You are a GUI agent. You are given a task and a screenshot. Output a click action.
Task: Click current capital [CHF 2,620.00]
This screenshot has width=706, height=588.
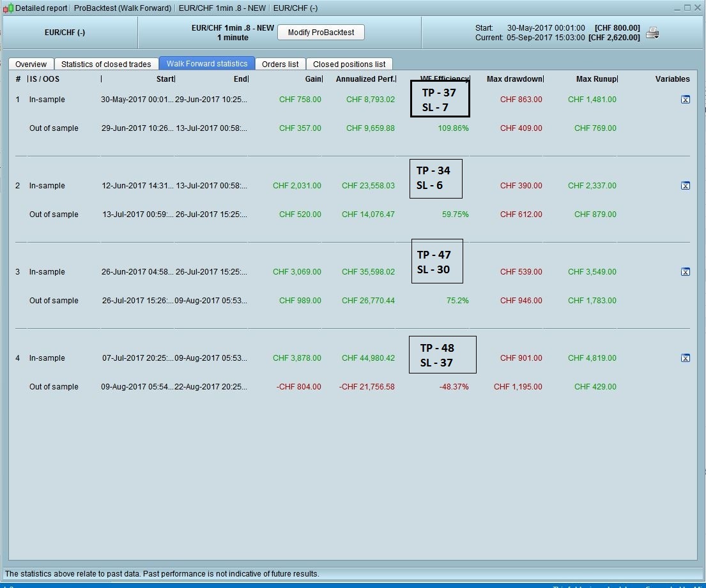[614, 38]
